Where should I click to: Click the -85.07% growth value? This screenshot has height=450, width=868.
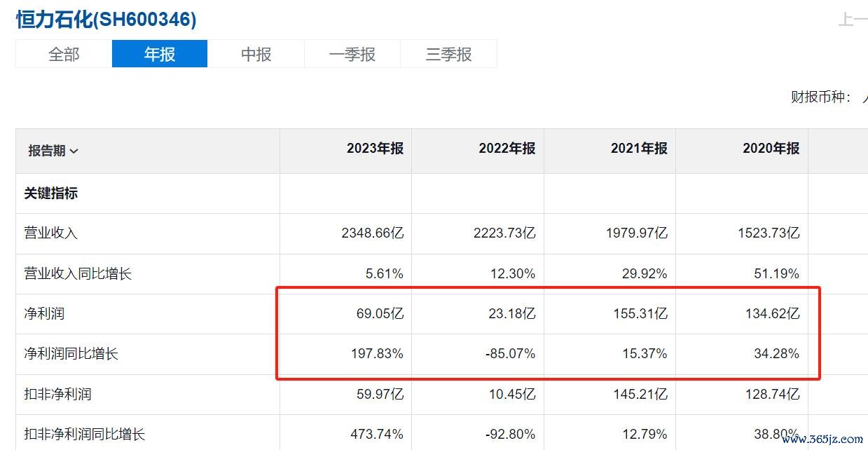(511, 354)
